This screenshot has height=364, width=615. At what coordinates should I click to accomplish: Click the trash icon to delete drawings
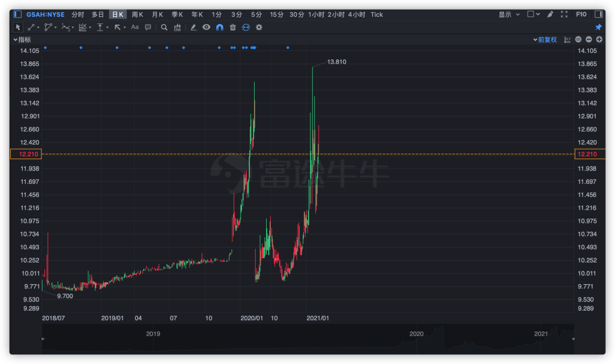click(232, 27)
